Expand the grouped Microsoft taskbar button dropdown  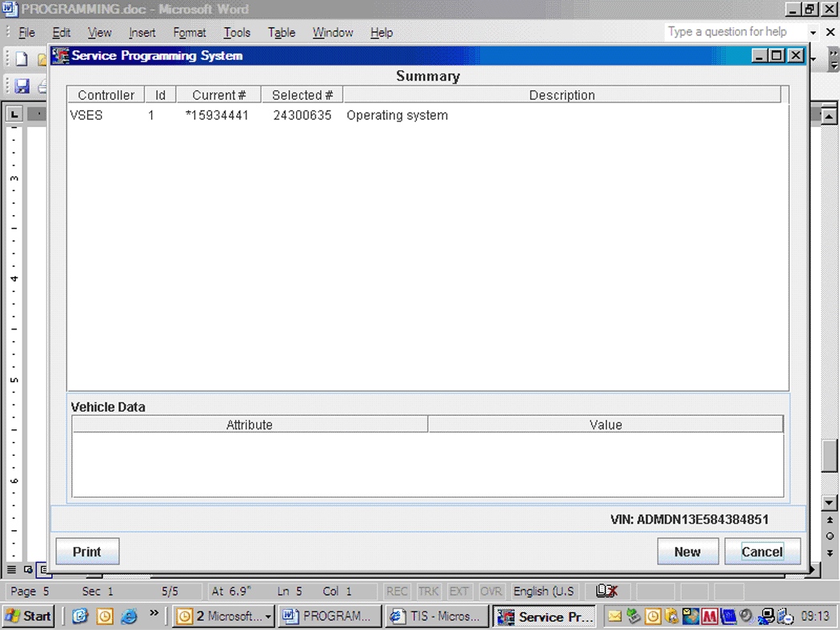tap(266, 616)
